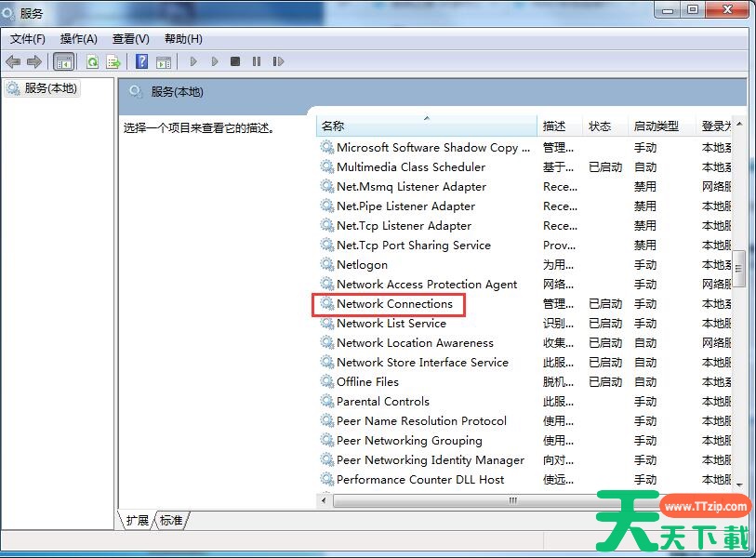Open the 查看(V) menu
Image resolution: width=756 pixels, height=558 pixels.
pos(131,39)
